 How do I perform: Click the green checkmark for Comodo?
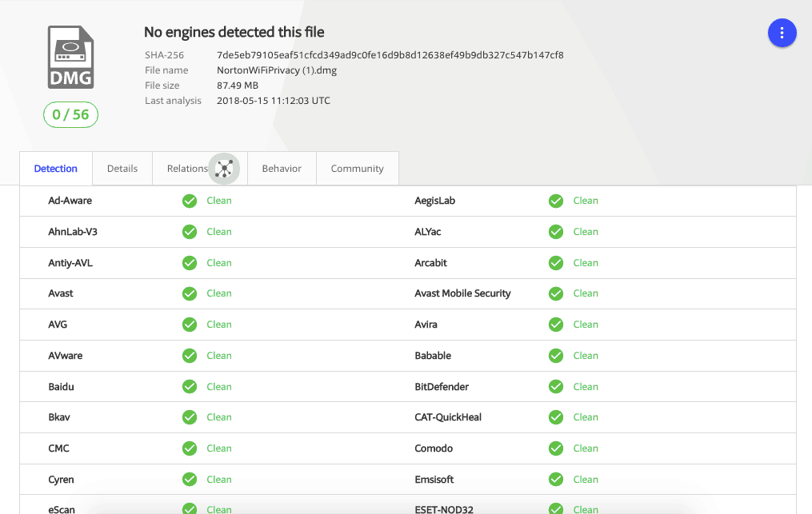(556, 448)
